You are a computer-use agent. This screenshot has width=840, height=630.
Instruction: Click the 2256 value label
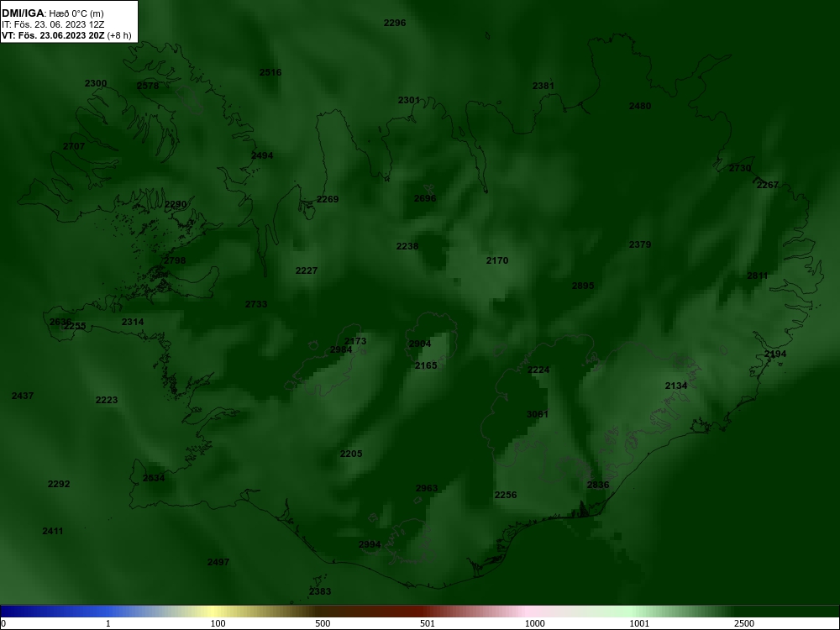[505, 495]
